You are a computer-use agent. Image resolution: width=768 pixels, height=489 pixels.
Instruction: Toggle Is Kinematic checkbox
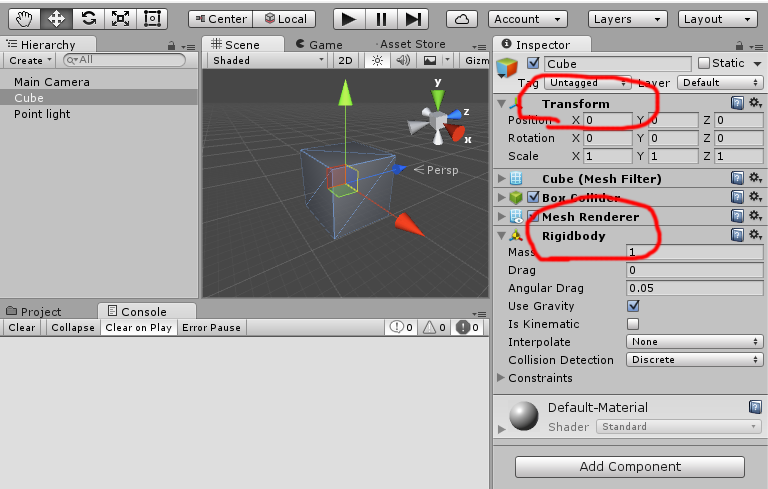pos(633,324)
